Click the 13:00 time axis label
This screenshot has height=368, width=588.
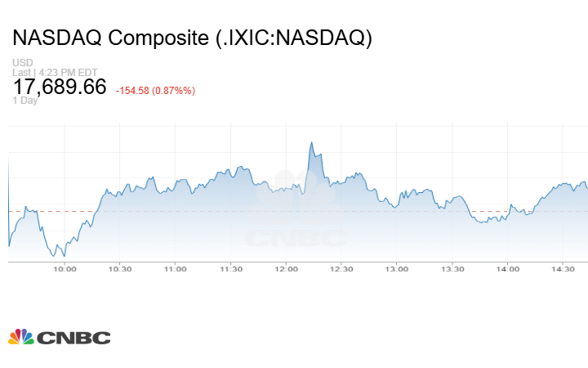click(397, 269)
